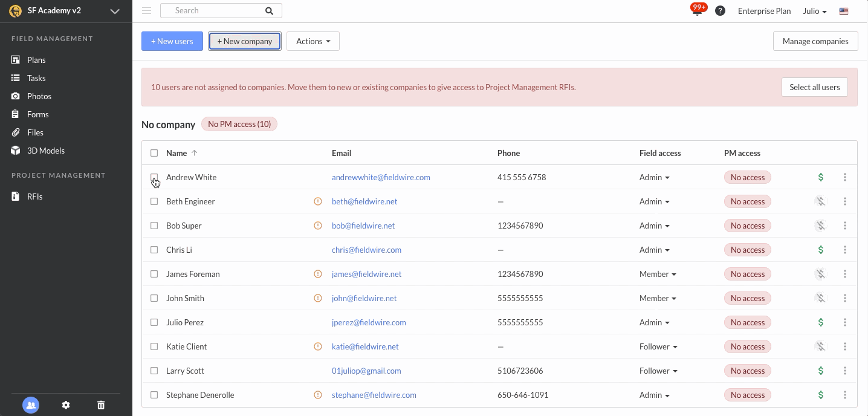This screenshot has width=868, height=416.
Task: Click the help question mark icon
Action: [720, 11]
